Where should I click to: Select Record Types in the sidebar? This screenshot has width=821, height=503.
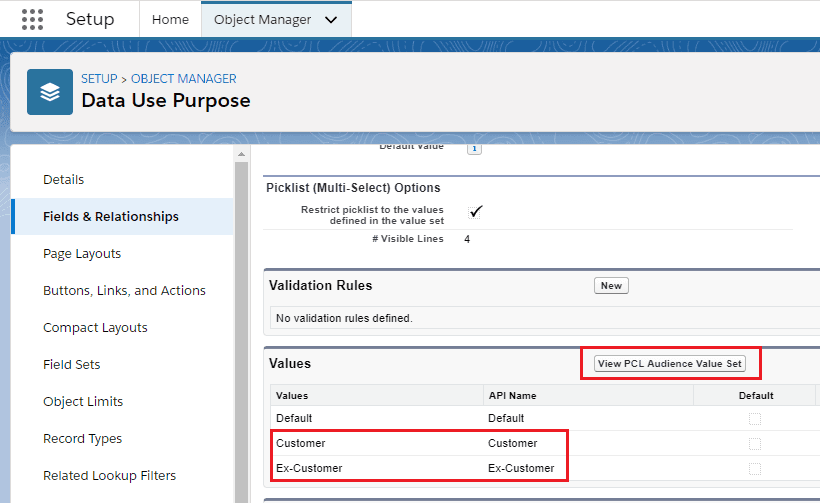click(82, 439)
